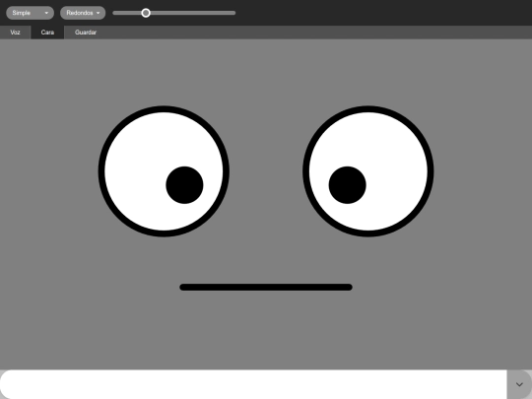Open the Redondos eye shape dropdown
The height and width of the screenshot is (399, 532).
(x=83, y=13)
